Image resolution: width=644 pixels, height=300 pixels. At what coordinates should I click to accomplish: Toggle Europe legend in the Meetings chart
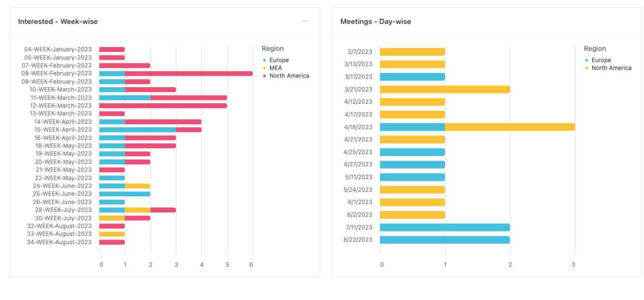pyautogui.click(x=601, y=60)
